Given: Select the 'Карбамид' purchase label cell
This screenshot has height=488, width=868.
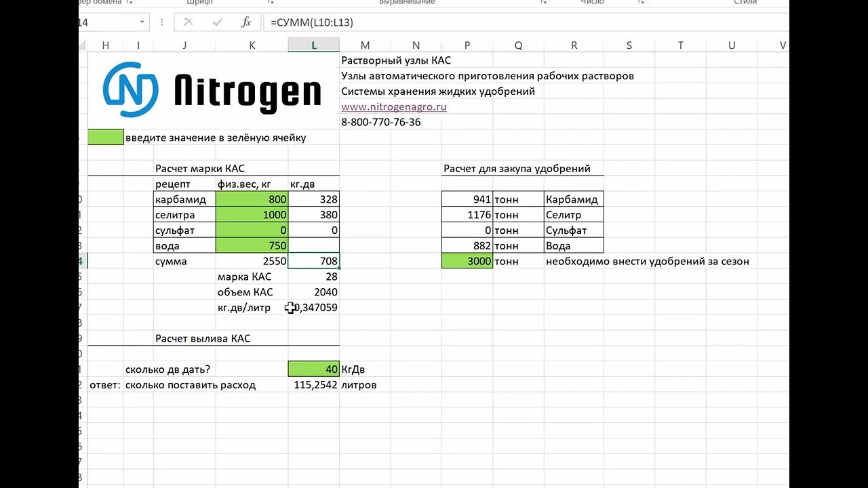Looking at the screenshot, I should [574, 199].
